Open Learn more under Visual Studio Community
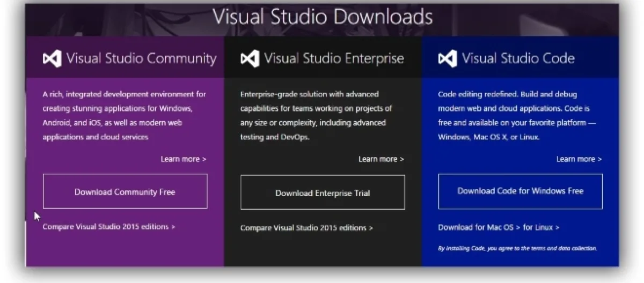 pos(183,159)
